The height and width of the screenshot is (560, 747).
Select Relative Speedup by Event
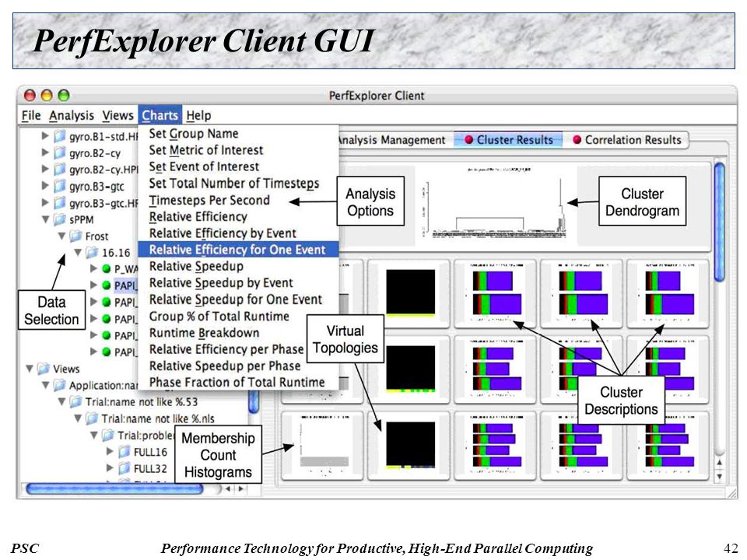[x=220, y=283]
